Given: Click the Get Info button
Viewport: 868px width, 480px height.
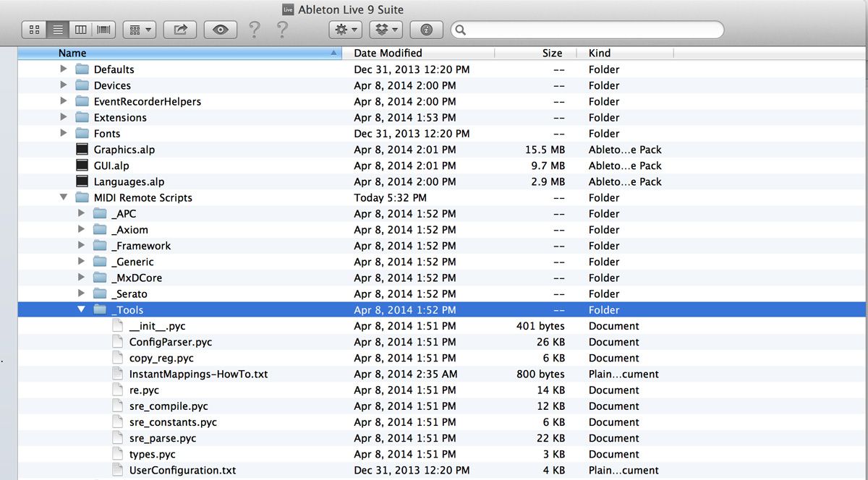Looking at the screenshot, I should tap(426, 30).
